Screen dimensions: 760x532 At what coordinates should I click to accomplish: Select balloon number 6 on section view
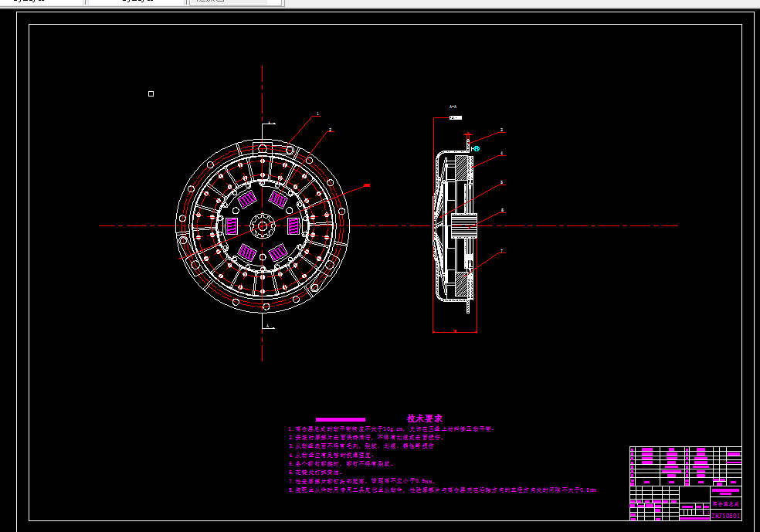[x=502, y=210]
